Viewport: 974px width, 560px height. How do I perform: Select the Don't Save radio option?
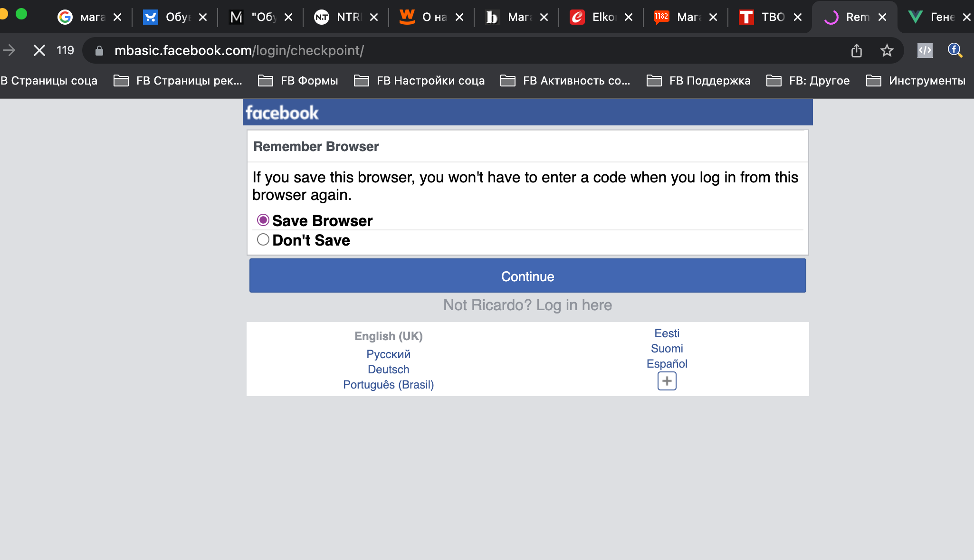click(x=263, y=239)
